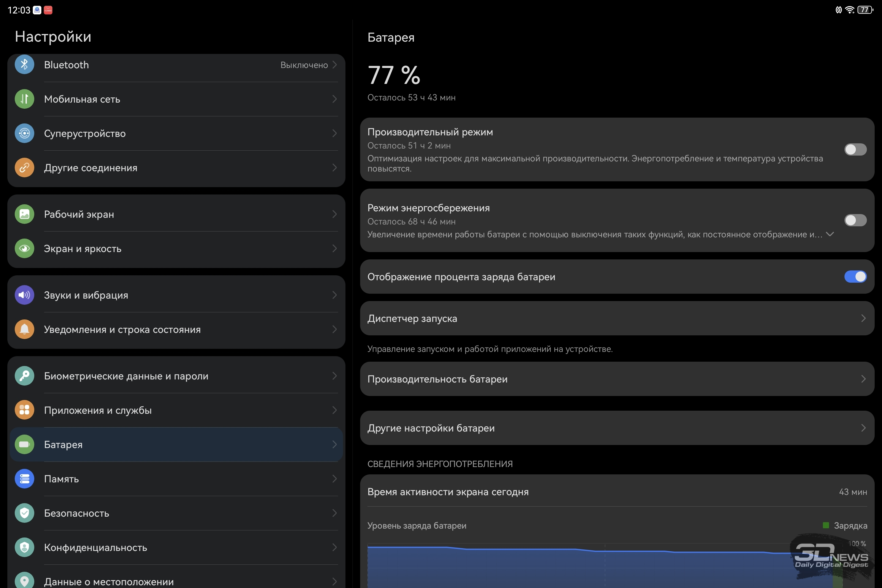Turn on Режим энергосбережения switch
The height and width of the screenshot is (588, 882).
(855, 221)
